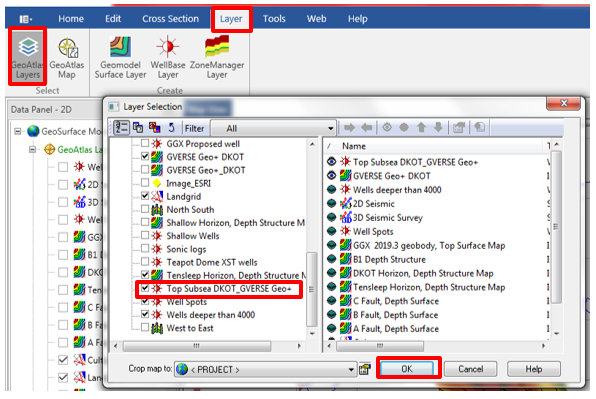Click the refresh arrow icon beside Filter
596x399 pixels.
171,128
